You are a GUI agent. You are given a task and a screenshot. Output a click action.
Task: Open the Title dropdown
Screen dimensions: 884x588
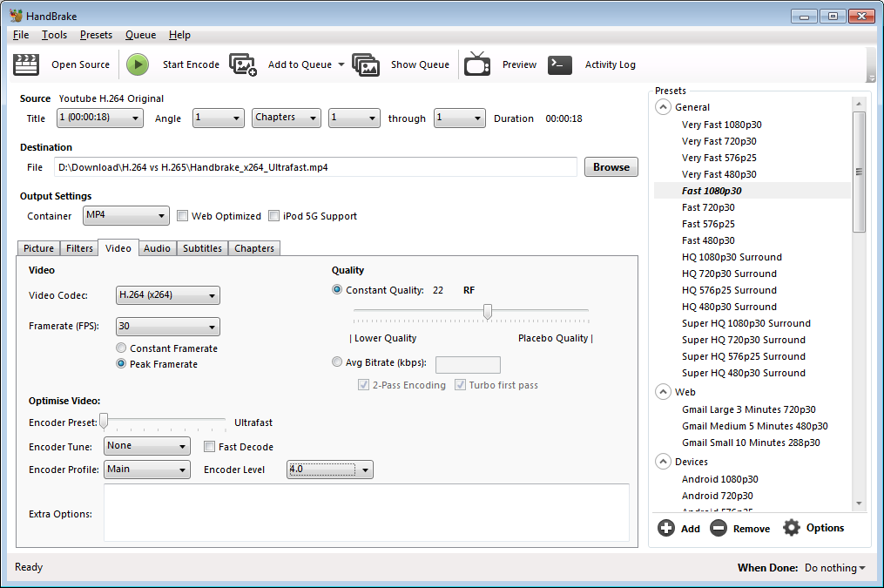(100, 118)
